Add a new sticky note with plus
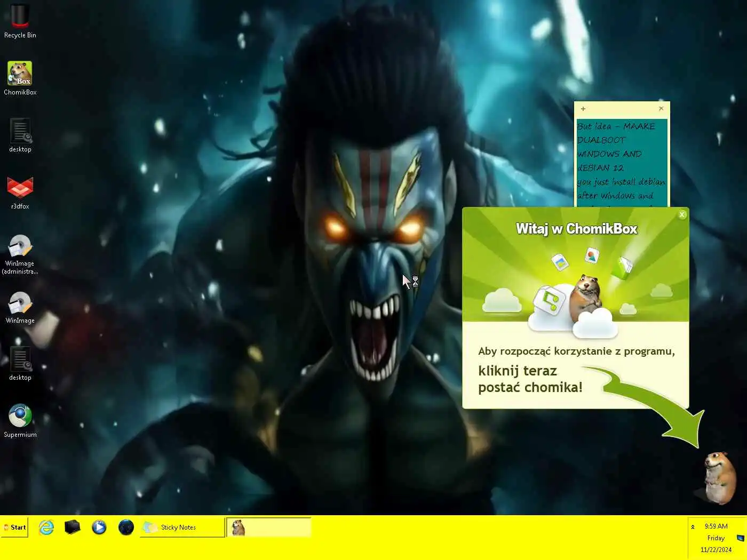The image size is (747, 560). (583, 109)
